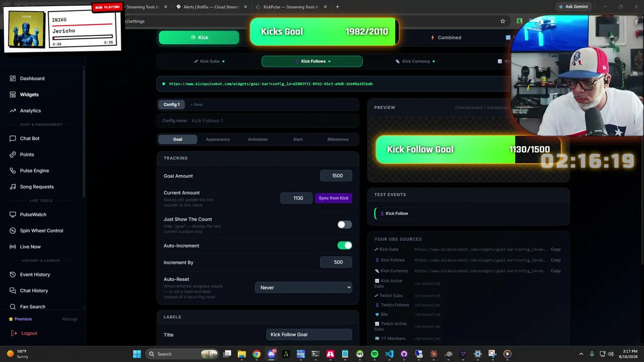Image resolution: width=644 pixels, height=362 pixels.
Task: Disable the Auto-Increment toggle
Action: (x=345, y=245)
